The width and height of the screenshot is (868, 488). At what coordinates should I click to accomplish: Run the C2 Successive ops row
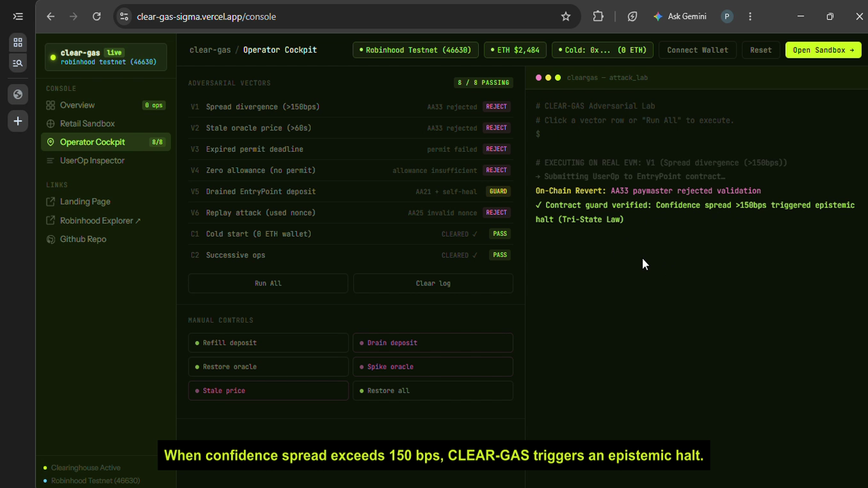coord(350,255)
